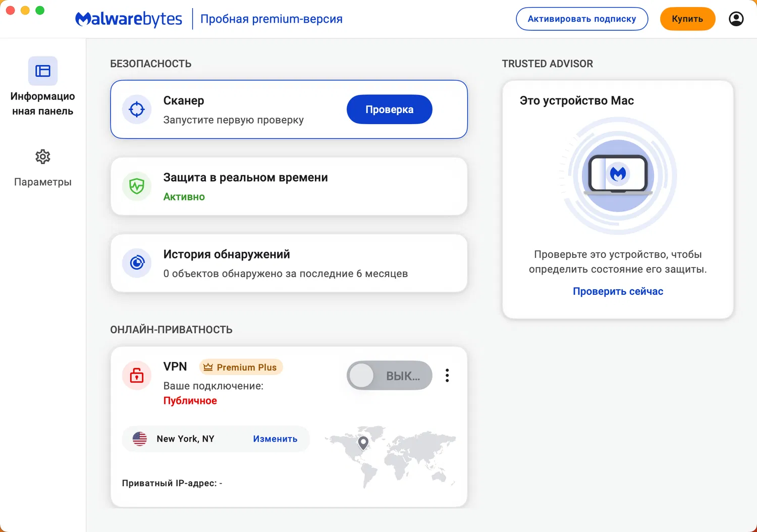Viewport: 757px width, 532px height.
Task: Open Информационная панель sidebar tab
Action: click(x=43, y=87)
